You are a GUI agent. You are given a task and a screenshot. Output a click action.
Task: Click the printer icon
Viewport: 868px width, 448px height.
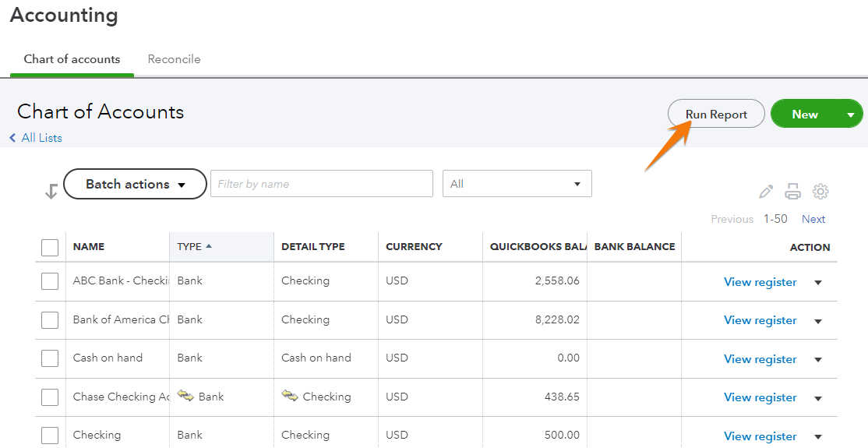point(792,192)
